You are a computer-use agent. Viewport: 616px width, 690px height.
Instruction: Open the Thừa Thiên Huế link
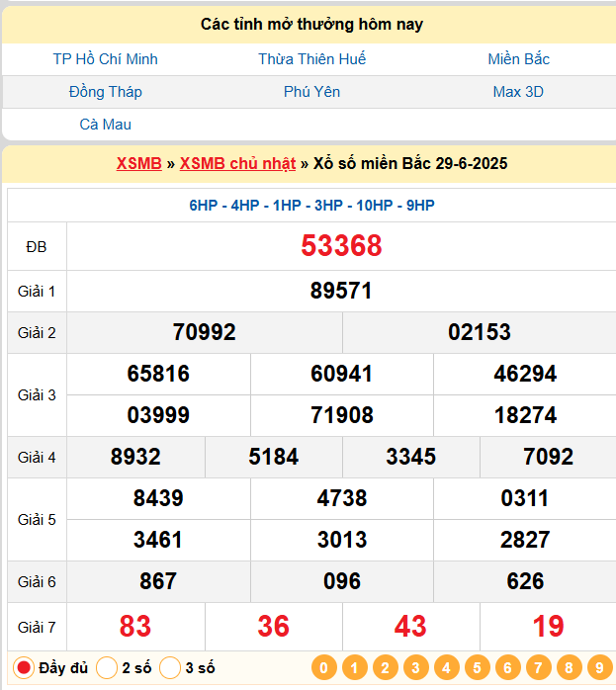[x=311, y=59]
